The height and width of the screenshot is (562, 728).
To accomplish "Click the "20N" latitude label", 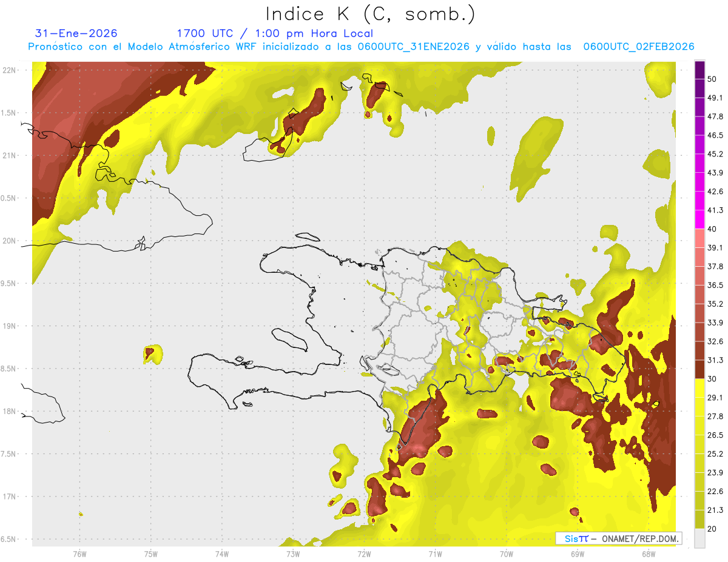I will (10, 241).
